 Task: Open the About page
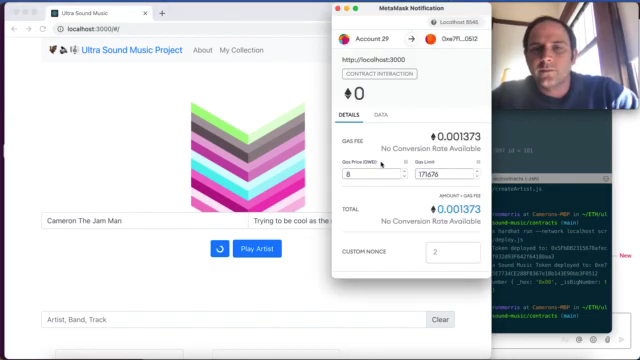click(203, 50)
